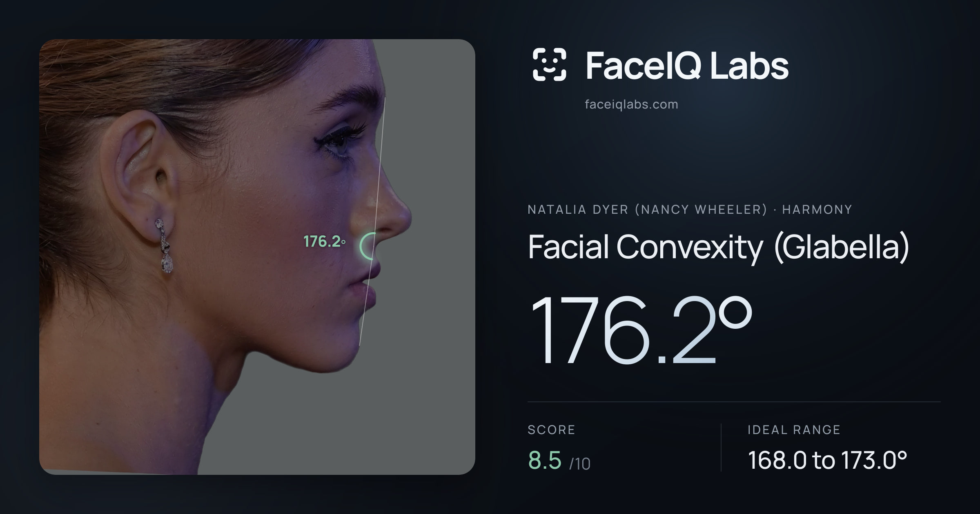This screenshot has height=514, width=980.
Task: Click the 8.5 /10 score value
Action: point(559,461)
